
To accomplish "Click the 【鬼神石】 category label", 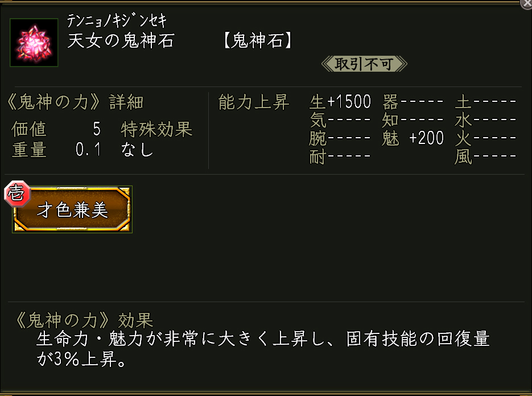I will click(x=258, y=42).
